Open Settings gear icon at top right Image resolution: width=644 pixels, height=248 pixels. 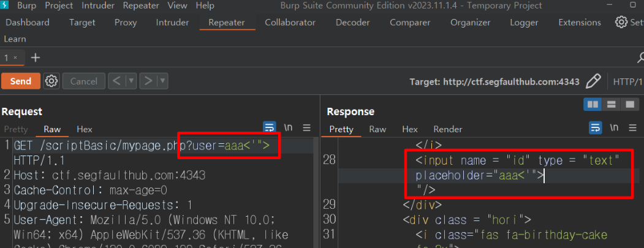coord(621,22)
